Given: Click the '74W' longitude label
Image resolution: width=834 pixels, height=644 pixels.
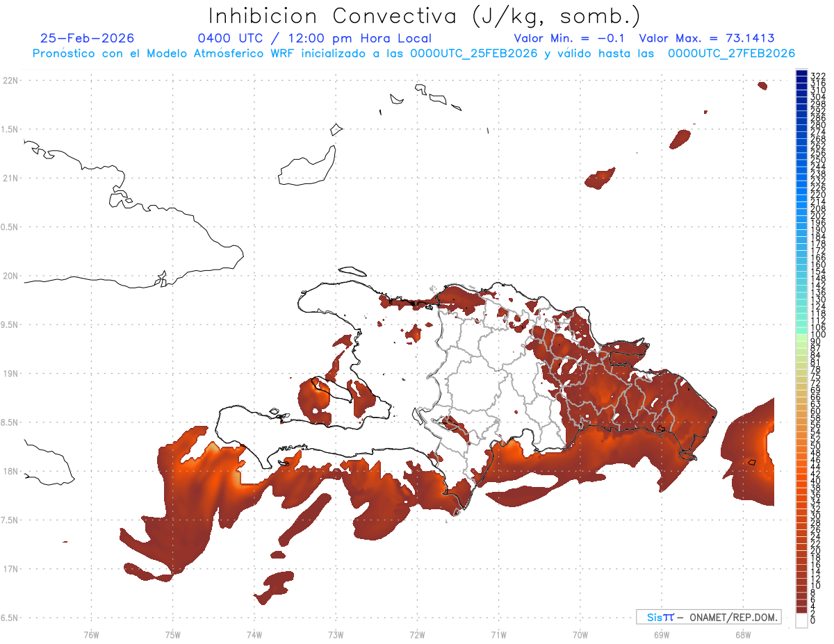Looking at the screenshot, I should click(x=254, y=634).
